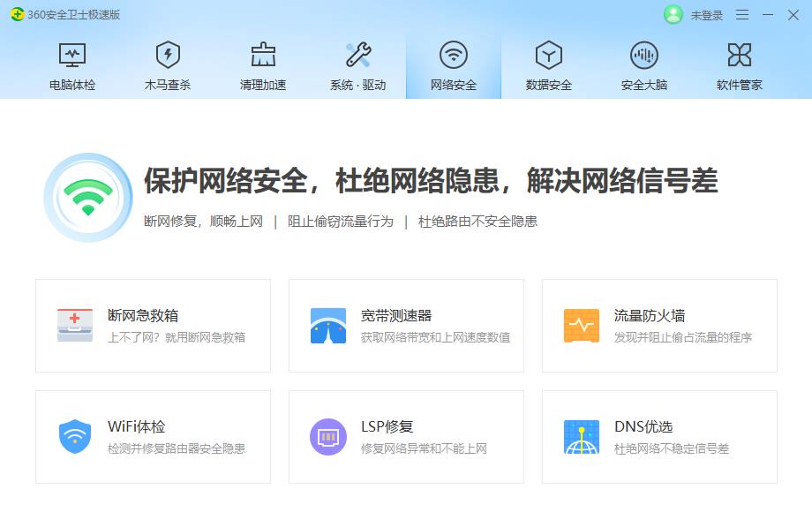Select the 网络安全 wifi icon in the navbar
This screenshot has width=812, height=512.
(x=453, y=53)
